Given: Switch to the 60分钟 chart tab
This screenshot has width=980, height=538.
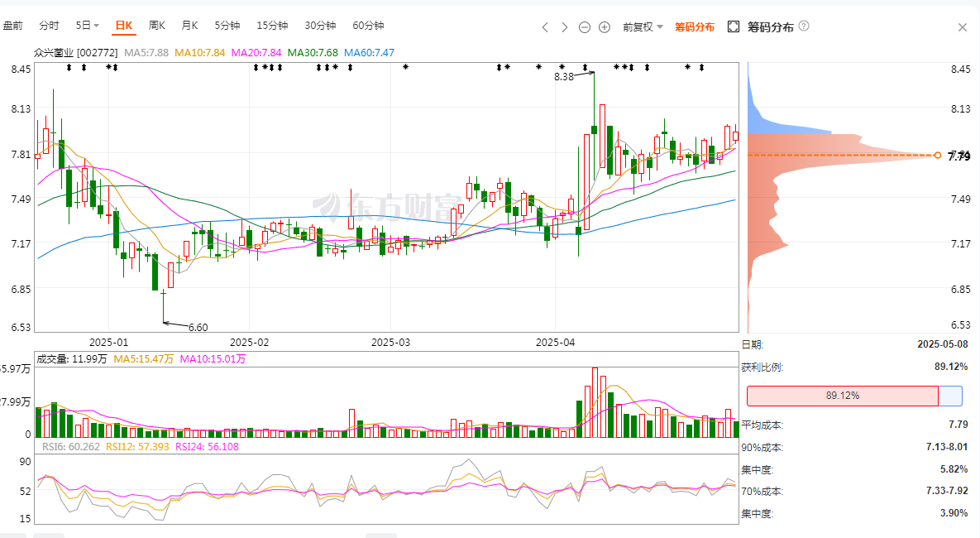Looking at the screenshot, I should coord(368,26).
